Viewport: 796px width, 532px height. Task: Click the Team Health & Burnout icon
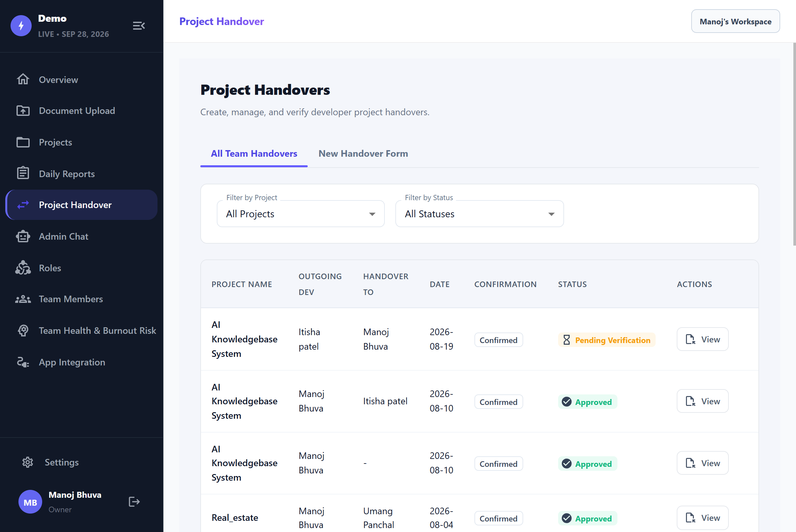click(23, 331)
